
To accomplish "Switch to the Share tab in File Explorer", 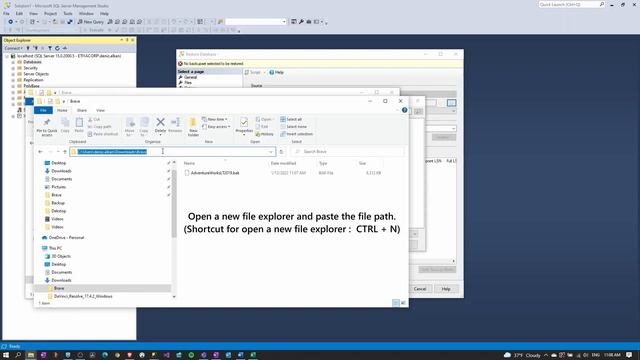I will [82, 110].
